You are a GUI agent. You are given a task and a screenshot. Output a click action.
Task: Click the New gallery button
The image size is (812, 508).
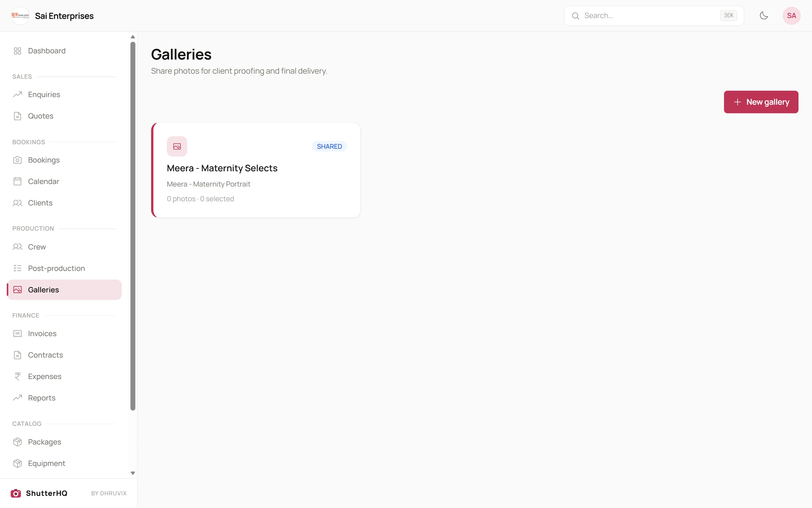(761, 102)
